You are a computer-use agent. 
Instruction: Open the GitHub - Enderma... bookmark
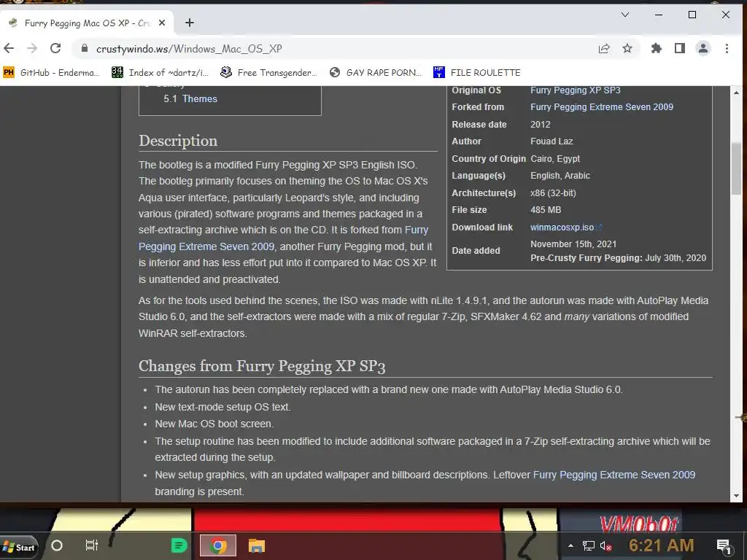52,72
